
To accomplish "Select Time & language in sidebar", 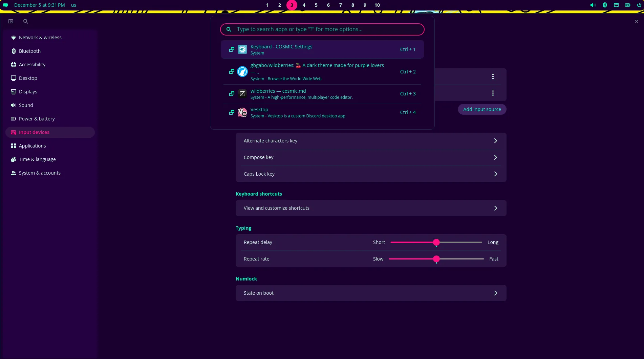I will pyautogui.click(x=37, y=159).
